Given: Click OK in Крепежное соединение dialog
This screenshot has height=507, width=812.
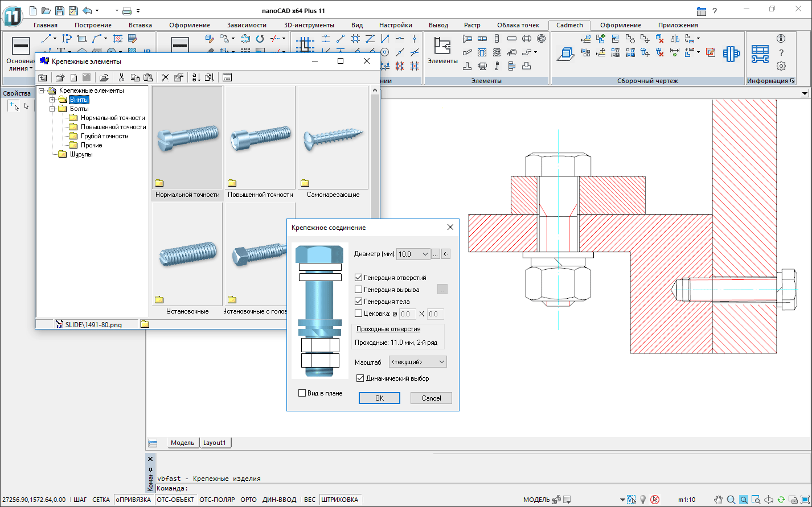Looking at the screenshot, I should [379, 398].
